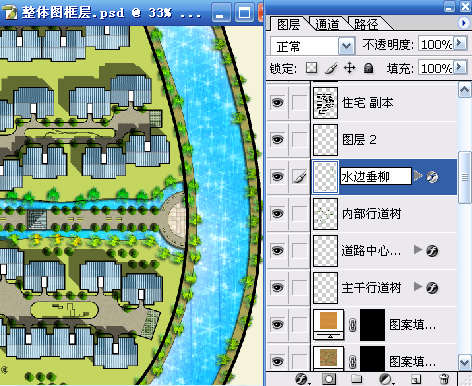
Task: Create a new layer group folder
Action: pos(357,379)
